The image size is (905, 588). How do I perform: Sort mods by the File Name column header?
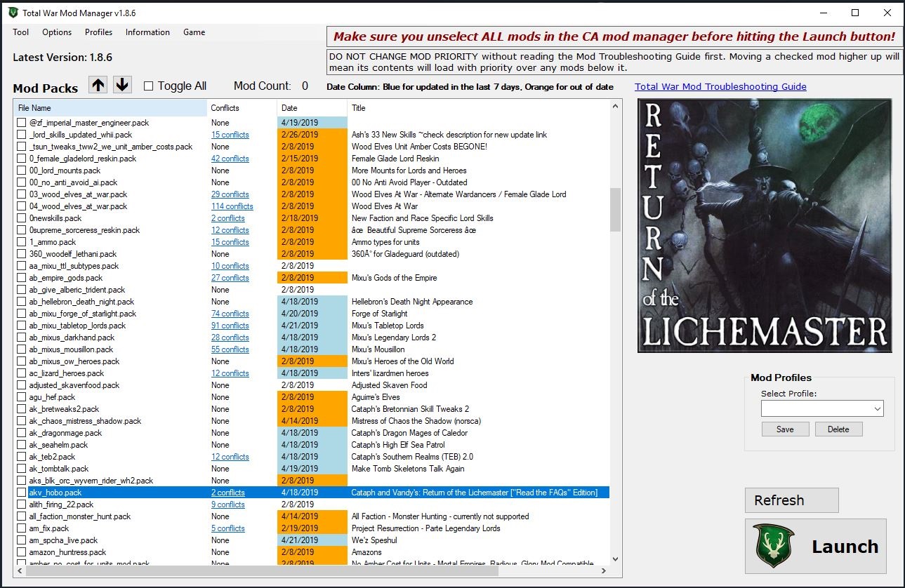[111, 108]
